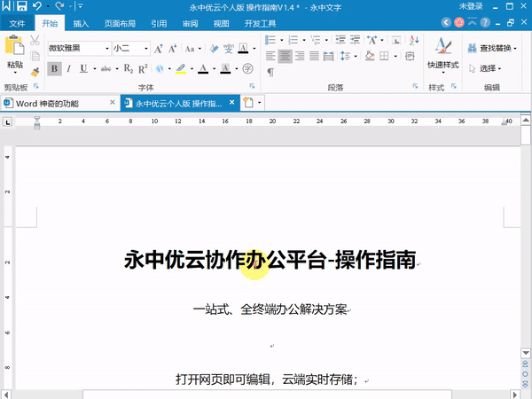This screenshot has width=532, height=399.
Task: Toggle Italic formatting
Action: tap(69, 69)
